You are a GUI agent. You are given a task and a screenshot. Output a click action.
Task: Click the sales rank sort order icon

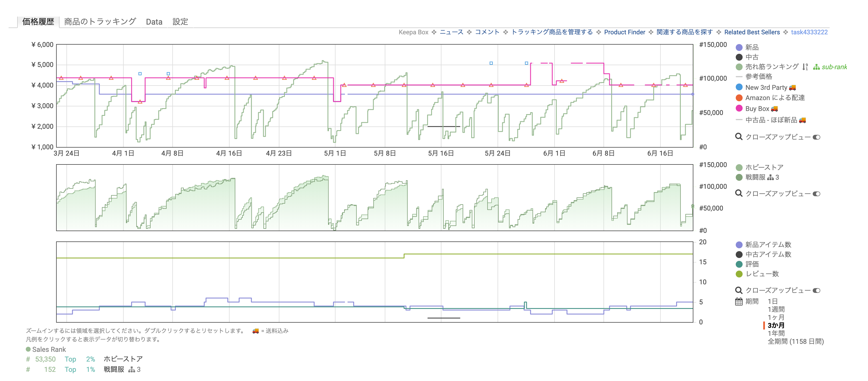click(x=805, y=67)
